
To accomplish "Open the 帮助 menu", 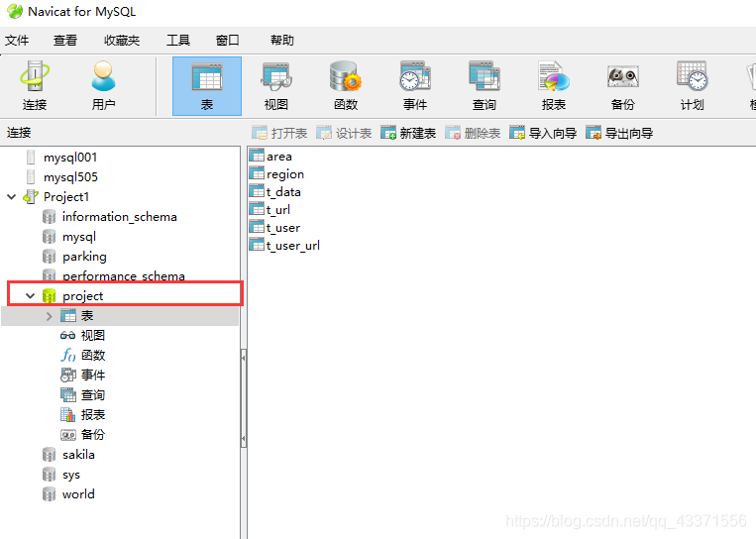I will pyautogui.click(x=282, y=40).
